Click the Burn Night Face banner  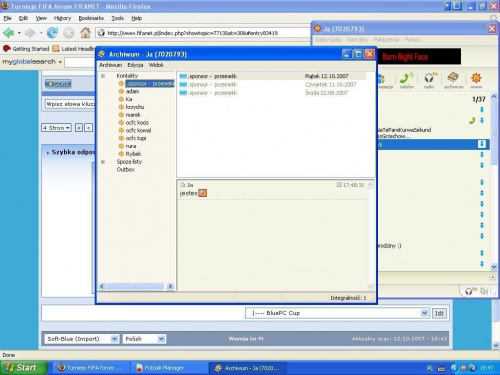[419, 56]
